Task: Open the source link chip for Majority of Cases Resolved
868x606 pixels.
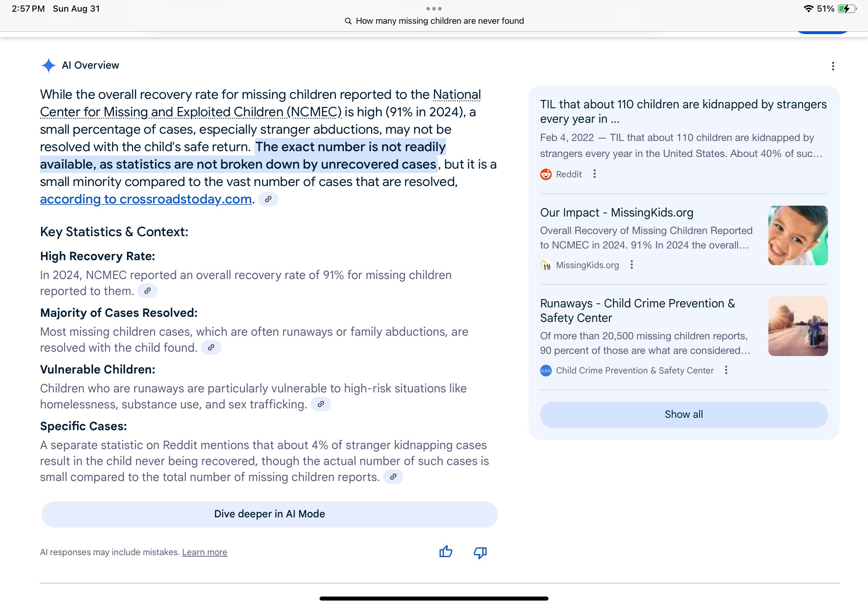Action: [x=211, y=348]
